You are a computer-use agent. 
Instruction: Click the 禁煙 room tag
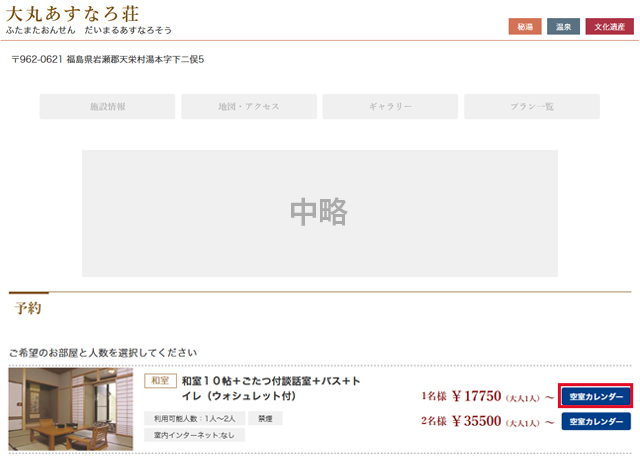[x=265, y=419]
